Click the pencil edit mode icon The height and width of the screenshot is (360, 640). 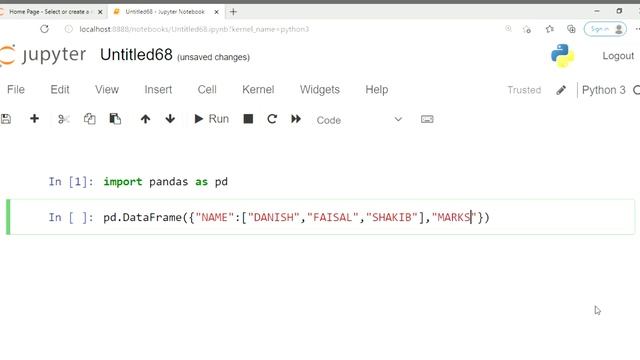tap(561, 90)
